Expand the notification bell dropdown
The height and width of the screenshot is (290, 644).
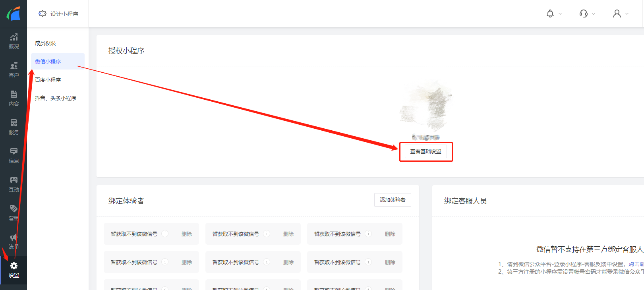tap(554, 14)
